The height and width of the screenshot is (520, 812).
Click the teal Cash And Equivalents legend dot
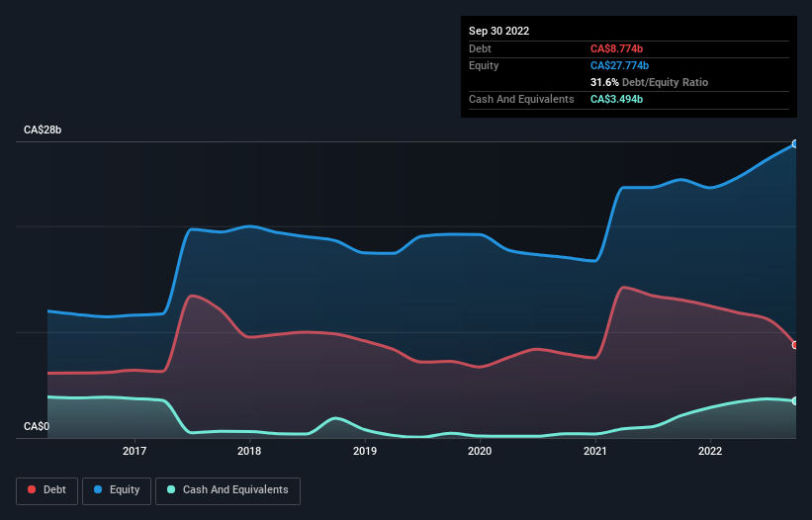(171, 489)
